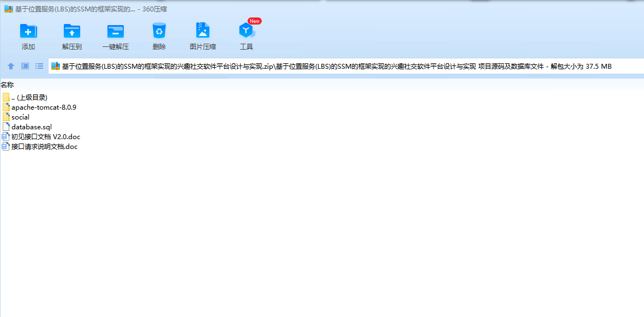Image resolution: width=644 pixels, height=317 pixels.
Task: Click the 初见接口文档 V2.0.doc Word icon
Action: [6, 136]
